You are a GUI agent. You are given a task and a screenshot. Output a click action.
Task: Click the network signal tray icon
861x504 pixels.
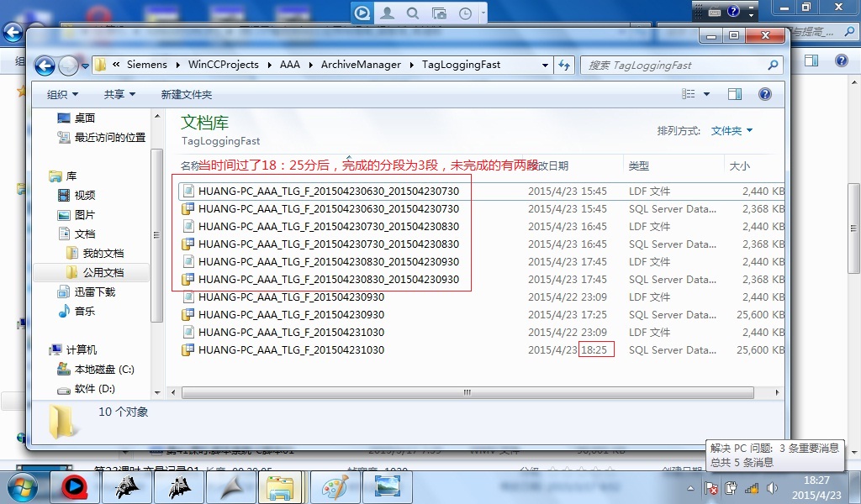pos(751,488)
